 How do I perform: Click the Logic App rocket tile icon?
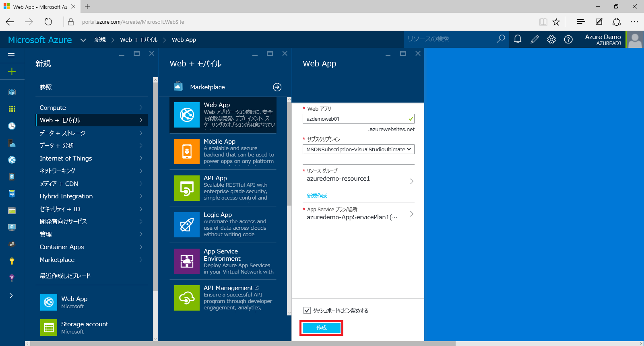click(187, 224)
